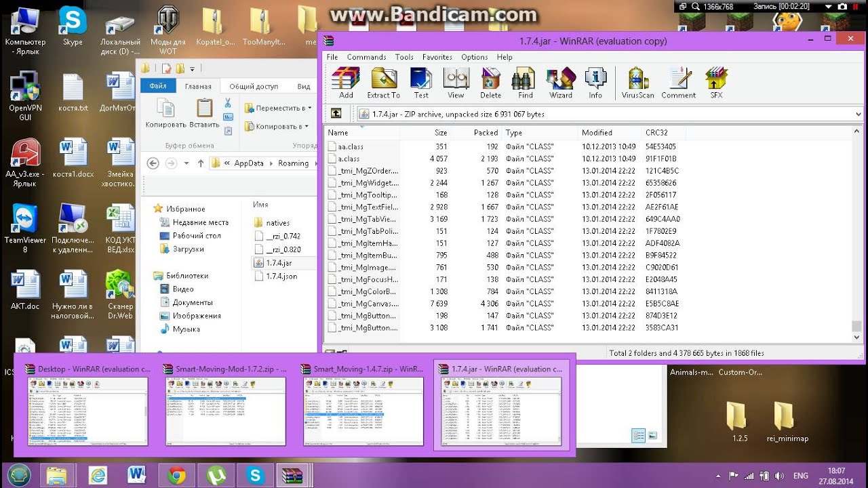
Task: Switch to the Вид ribbon tab
Action: point(304,86)
